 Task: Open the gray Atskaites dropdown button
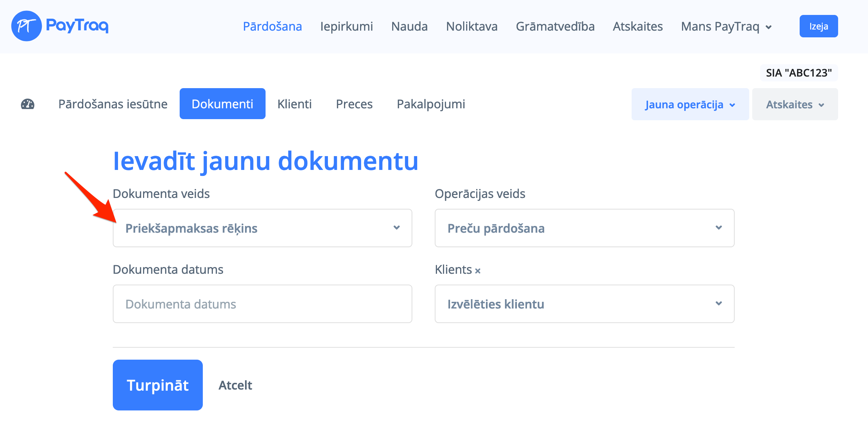(794, 105)
